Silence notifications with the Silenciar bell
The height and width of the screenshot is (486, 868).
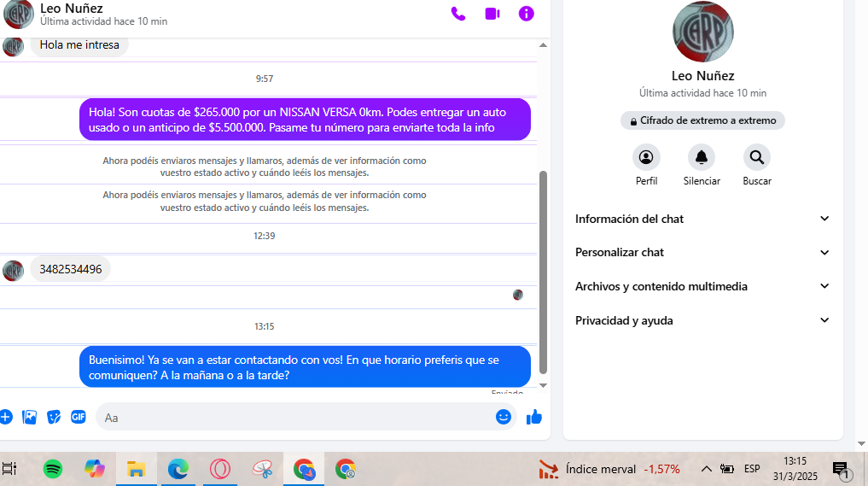[x=702, y=158]
